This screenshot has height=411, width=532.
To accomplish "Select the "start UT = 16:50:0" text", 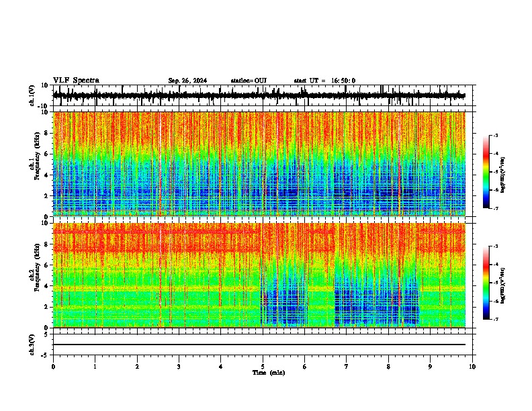I will click(324, 81).
